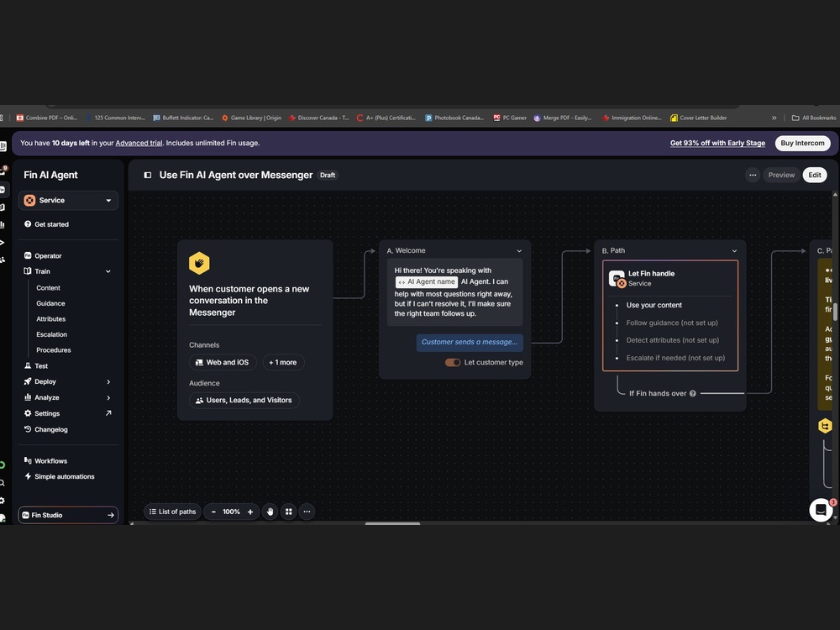Click the Train book icon
Image resolution: width=840 pixels, height=630 pixels.
tap(28, 271)
